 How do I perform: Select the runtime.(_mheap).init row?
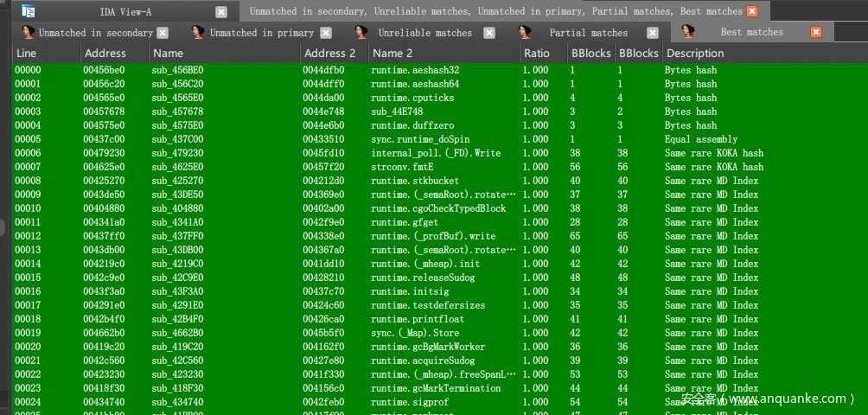(440, 264)
